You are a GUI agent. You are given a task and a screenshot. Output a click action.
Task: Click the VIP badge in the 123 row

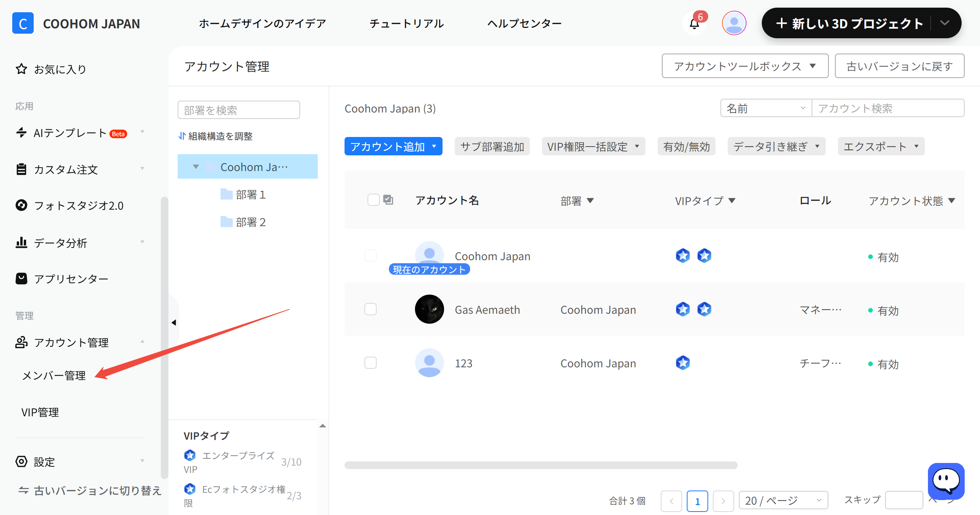(x=683, y=363)
